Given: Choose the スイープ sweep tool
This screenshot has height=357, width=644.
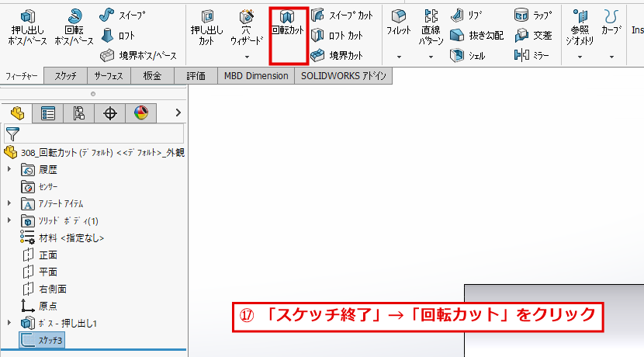Looking at the screenshot, I should [123, 16].
